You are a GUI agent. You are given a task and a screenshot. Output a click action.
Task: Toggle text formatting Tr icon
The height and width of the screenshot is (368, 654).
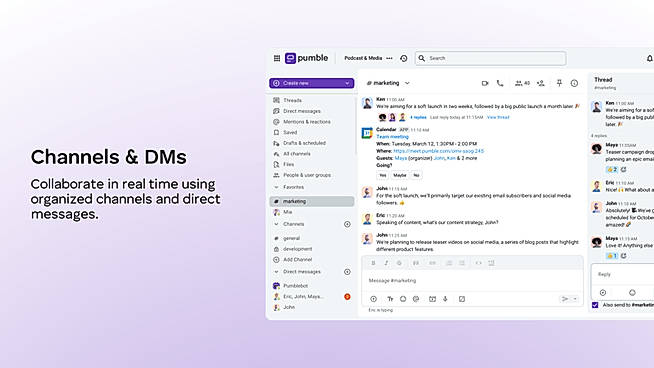point(390,299)
